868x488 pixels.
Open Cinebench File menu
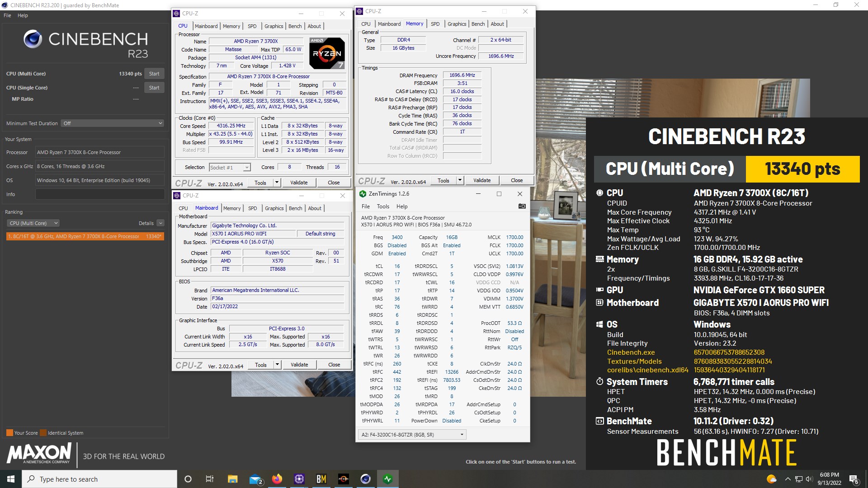point(7,15)
